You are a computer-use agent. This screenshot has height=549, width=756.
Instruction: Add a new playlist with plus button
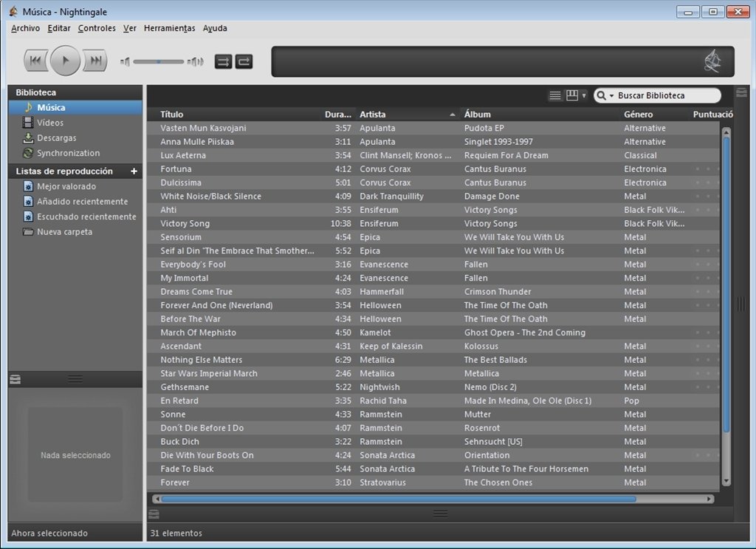[134, 171]
